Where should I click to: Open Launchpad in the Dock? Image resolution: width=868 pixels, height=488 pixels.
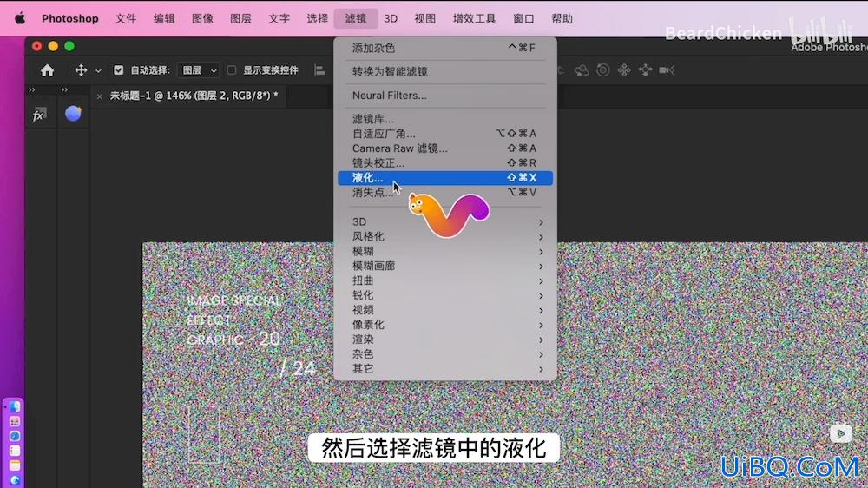15,421
